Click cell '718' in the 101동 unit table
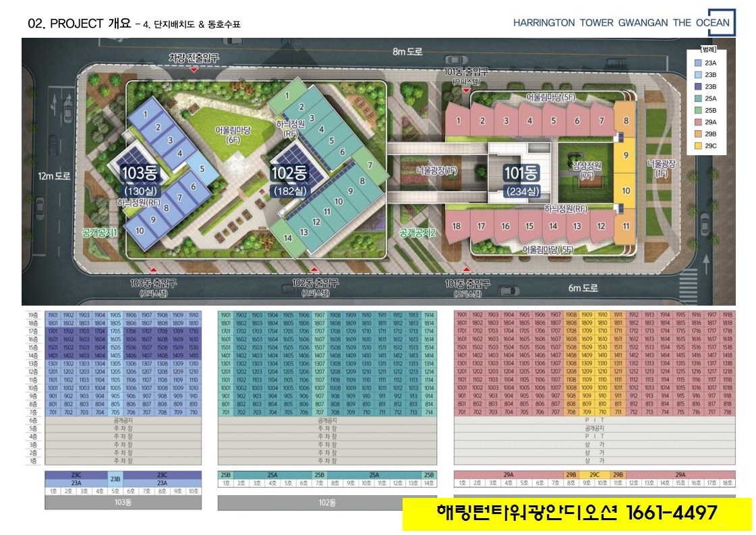Viewport: 756px width, 535px height. (728, 412)
